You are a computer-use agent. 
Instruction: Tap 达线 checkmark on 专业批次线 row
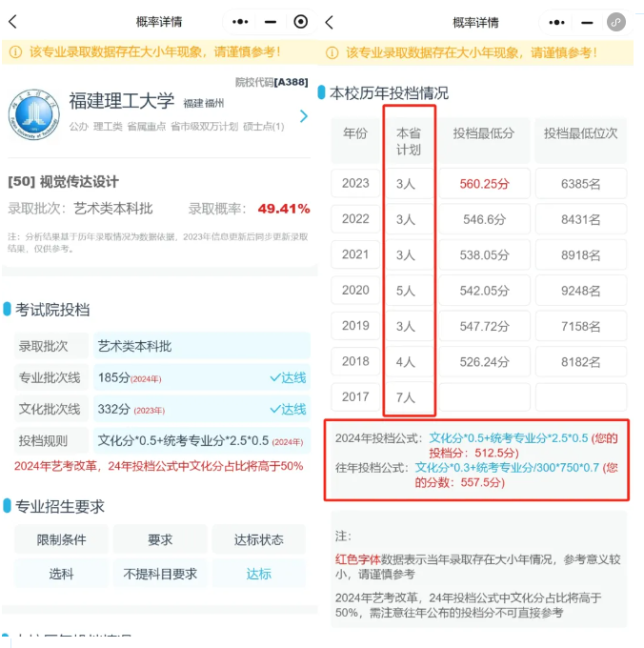[288, 377]
